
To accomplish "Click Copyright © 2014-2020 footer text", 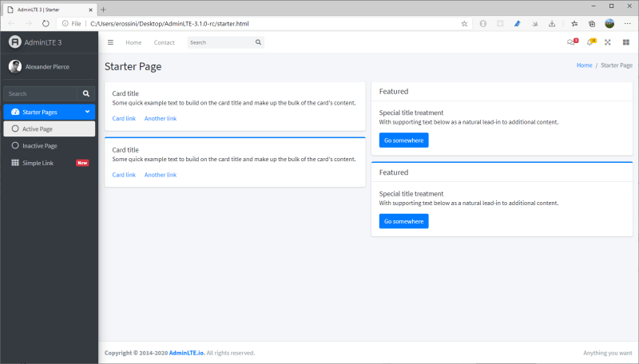I will pyautogui.click(x=136, y=353).
